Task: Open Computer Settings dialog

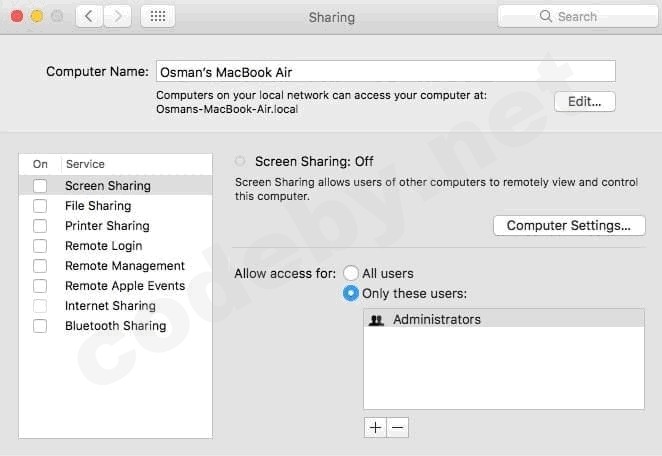Action: click(x=568, y=226)
